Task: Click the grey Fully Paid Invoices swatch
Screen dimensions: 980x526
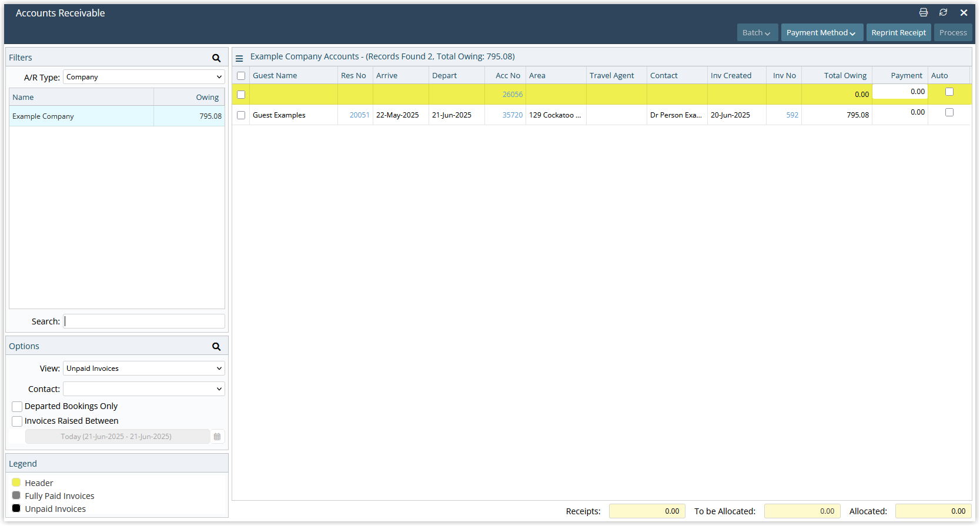Action: coord(16,495)
